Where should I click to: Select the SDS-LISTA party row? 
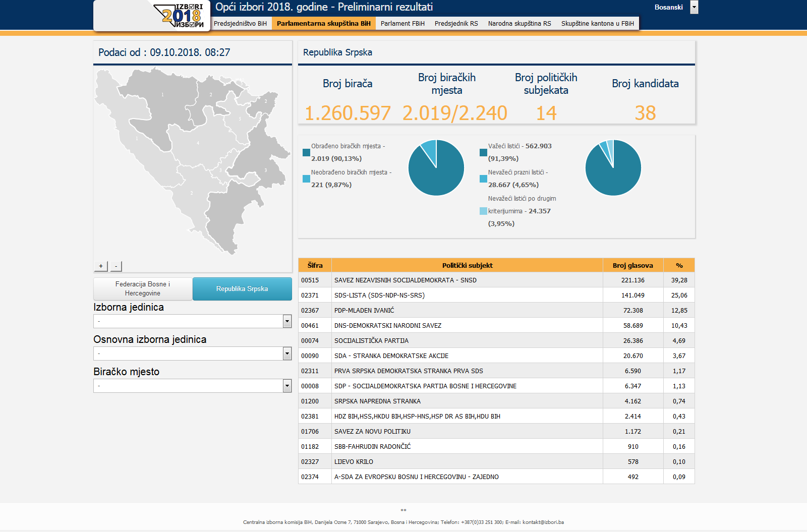tap(496, 295)
